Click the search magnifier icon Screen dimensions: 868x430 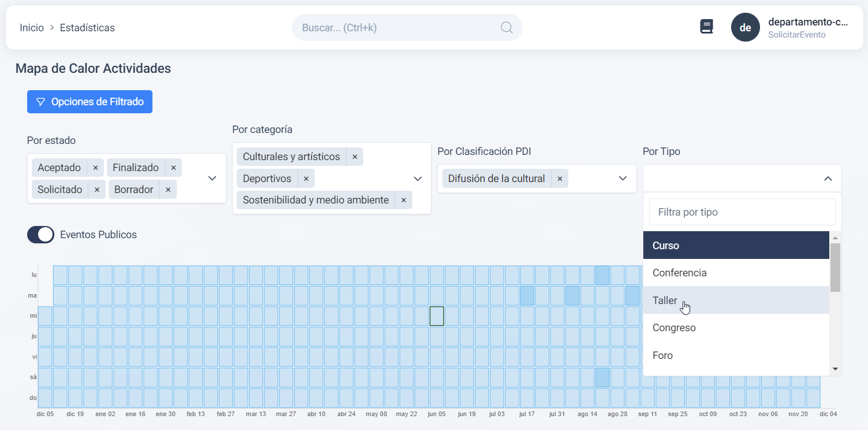(x=506, y=28)
